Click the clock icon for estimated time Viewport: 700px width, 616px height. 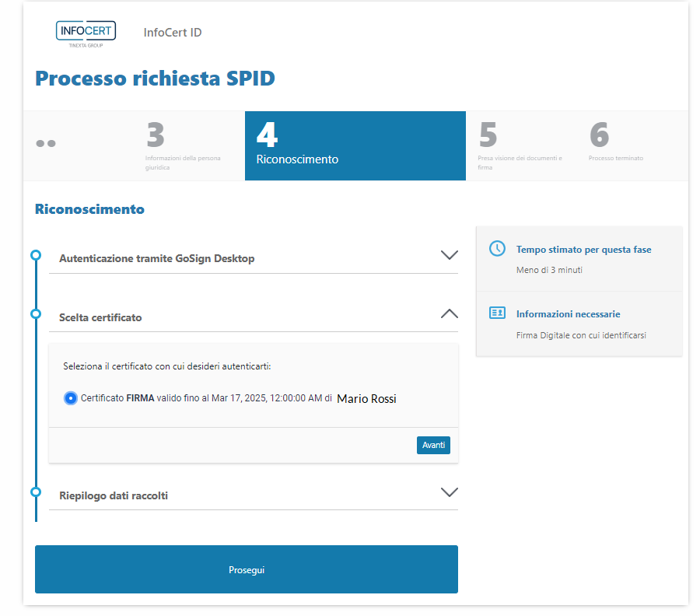pyautogui.click(x=497, y=249)
